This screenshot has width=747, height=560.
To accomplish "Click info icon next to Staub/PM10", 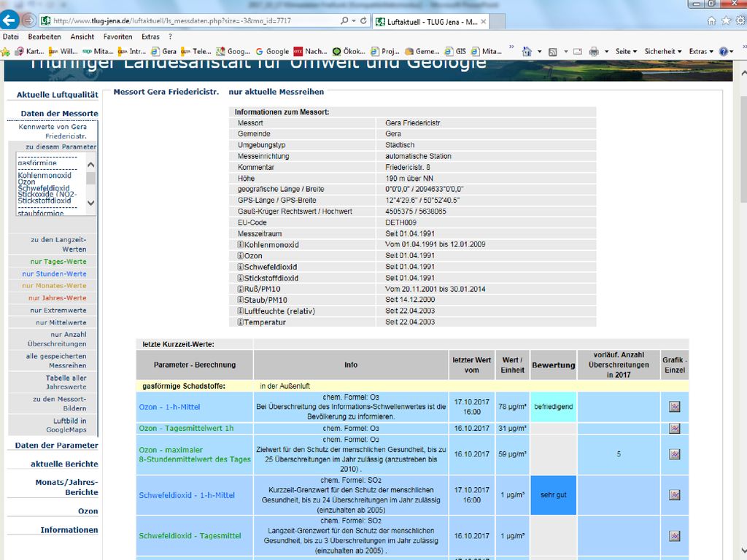I will pyautogui.click(x=241, y=300).
